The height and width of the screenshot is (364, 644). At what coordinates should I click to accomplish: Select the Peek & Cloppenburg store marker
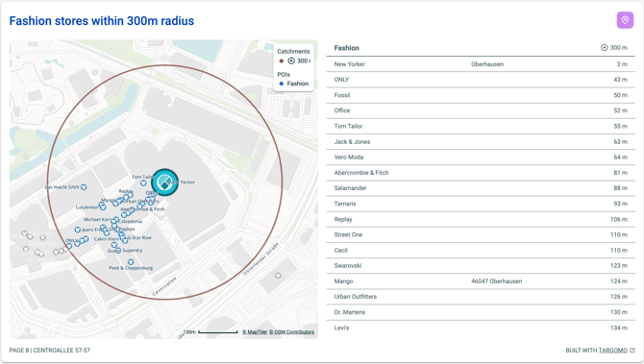point(131,262)
